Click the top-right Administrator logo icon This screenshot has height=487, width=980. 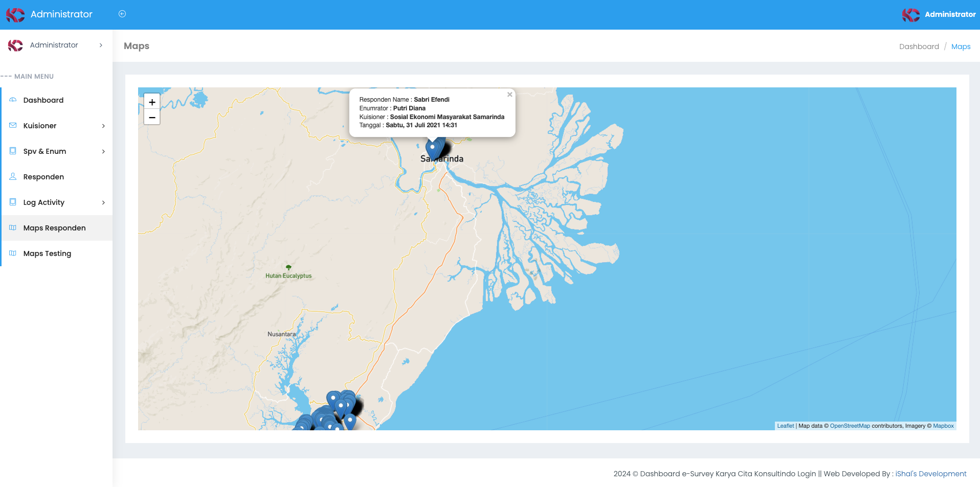[x=910, y=15]
